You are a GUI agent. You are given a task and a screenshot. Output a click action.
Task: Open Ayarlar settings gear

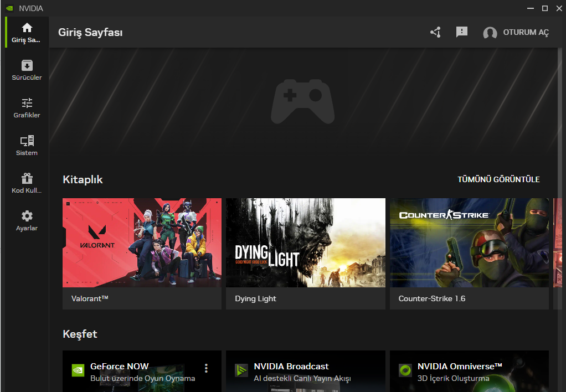point(27,220)
